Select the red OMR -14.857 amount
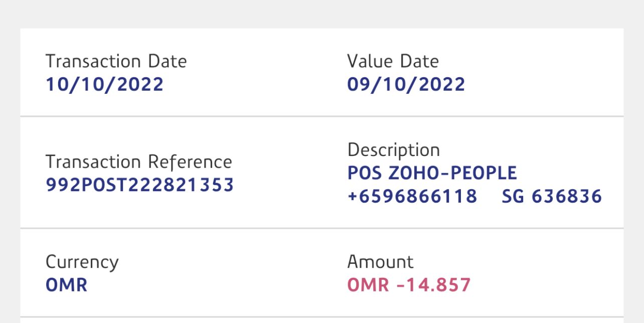The height and width of the screenshot is (323, 644). coord(409,285)
